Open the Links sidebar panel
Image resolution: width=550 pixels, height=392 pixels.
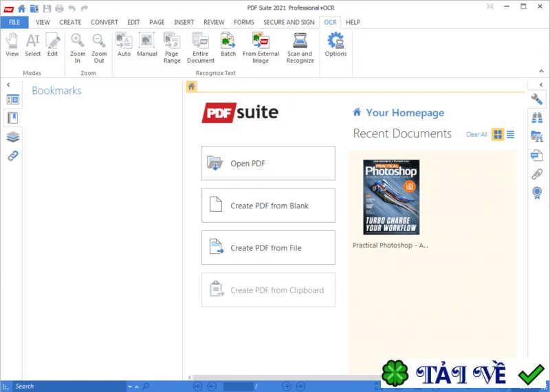click(13, 155)
